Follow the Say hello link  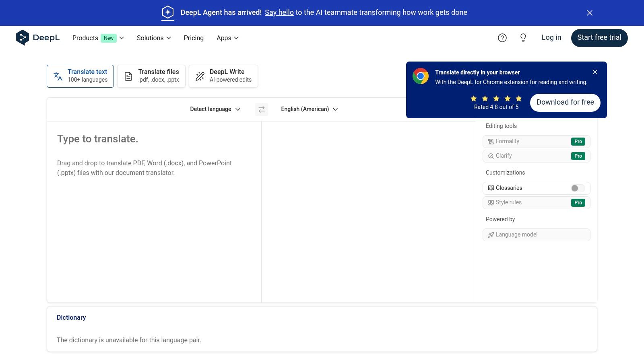pos(279,12)
